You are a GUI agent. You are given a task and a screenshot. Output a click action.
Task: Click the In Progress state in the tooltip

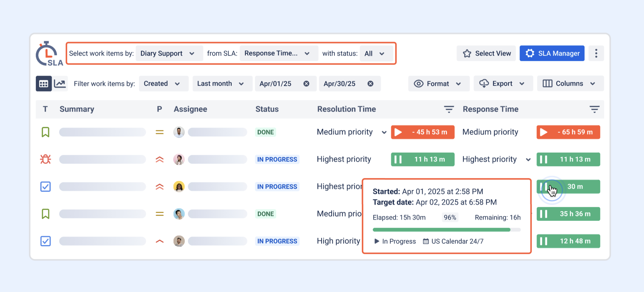click(x=395, y=241)
